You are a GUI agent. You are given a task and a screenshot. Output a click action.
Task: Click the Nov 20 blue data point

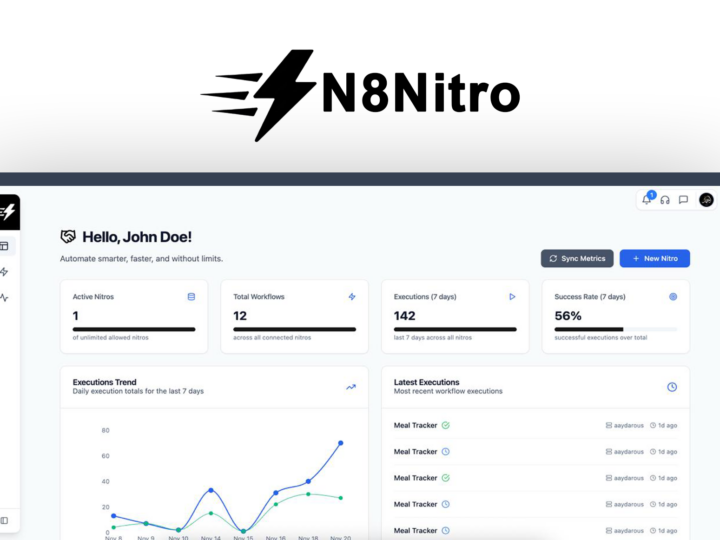(x=341, y=443)
